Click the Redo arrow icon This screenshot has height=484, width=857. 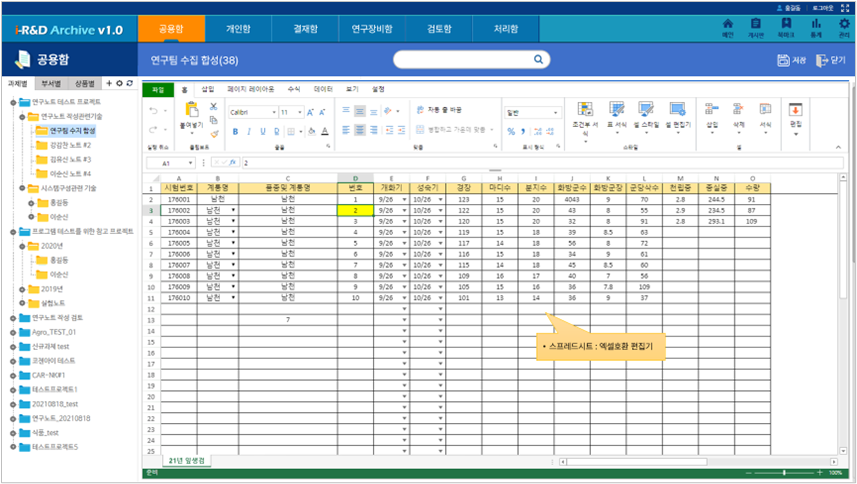click(x=154, y=130)
